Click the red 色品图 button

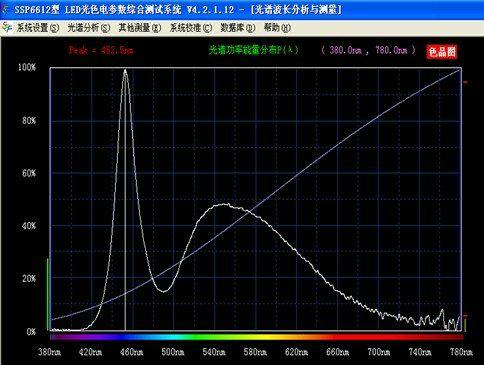point(442,52)
